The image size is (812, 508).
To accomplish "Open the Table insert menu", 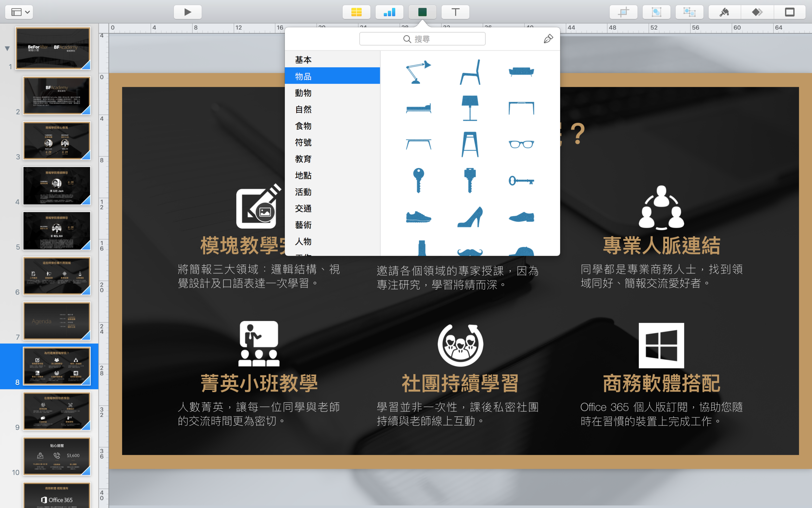I will (x=356, y=12).
